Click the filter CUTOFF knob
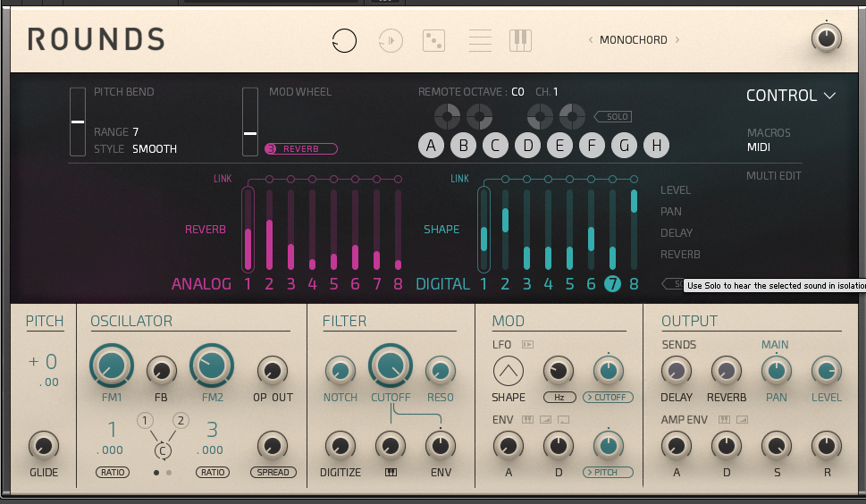This screenshot has height=504, width=866. pyautogui.click(x=391, y=365)
